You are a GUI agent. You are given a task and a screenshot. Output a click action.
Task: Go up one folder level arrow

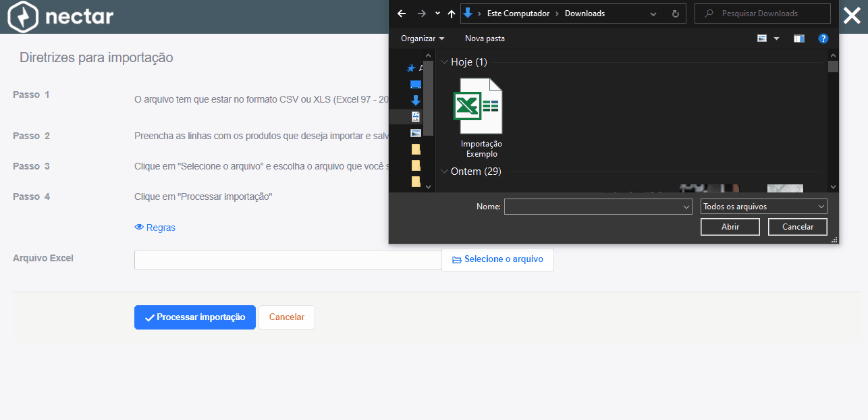[452, 14]
